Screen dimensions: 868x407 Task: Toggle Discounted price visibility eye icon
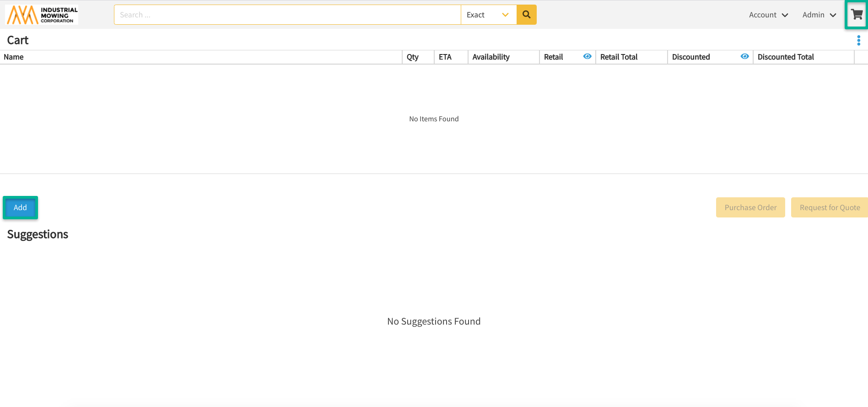744,56
